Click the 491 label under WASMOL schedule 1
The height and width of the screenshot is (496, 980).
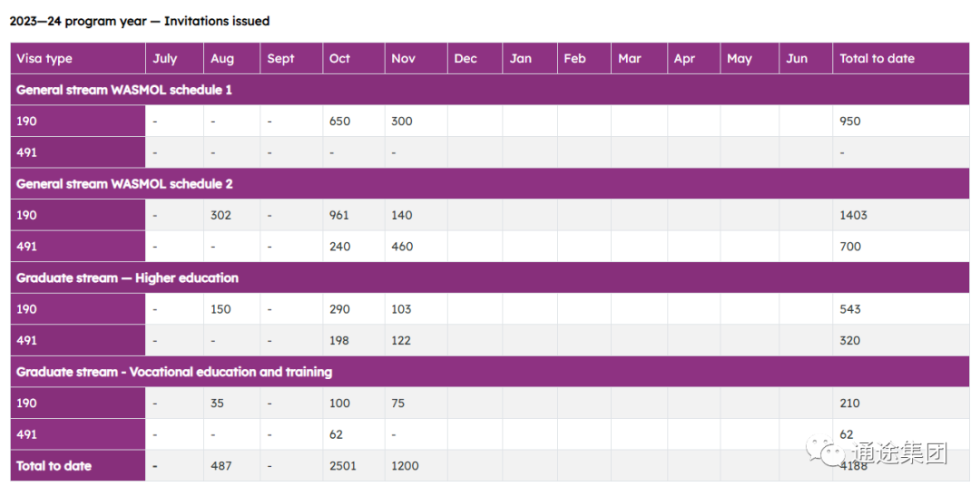26,152
